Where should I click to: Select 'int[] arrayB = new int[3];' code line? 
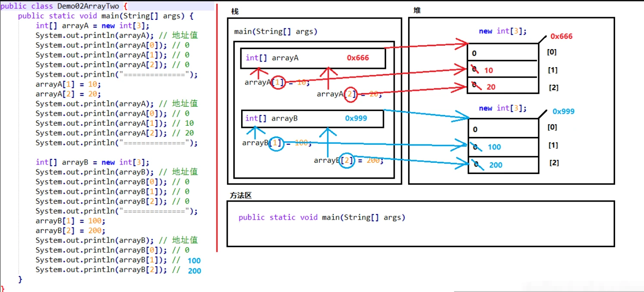[x=93, y=162]
